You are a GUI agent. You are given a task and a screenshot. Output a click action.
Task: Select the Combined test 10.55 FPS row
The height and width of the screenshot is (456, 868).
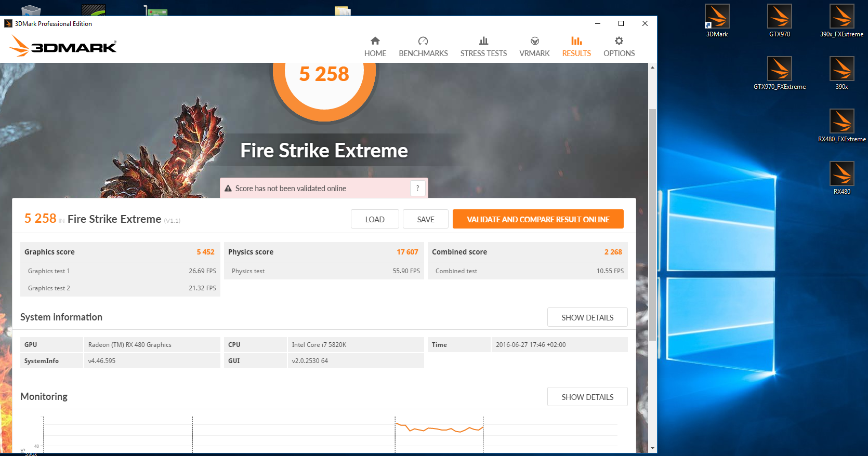pyautogui.click(x=528, y=271)
